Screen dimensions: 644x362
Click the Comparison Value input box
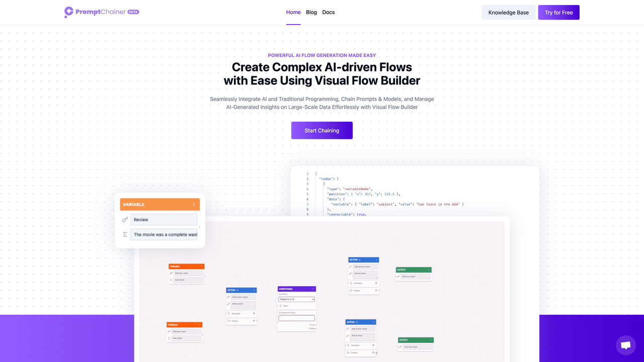tap(297, 318)
